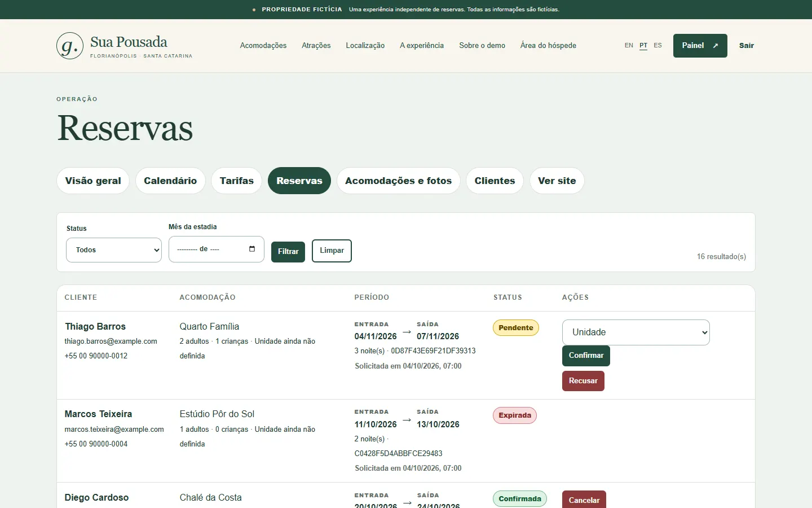Click the Limpar button
This screenshot has height=508, width=812.
pyautogui.click(x=332, y=251)
